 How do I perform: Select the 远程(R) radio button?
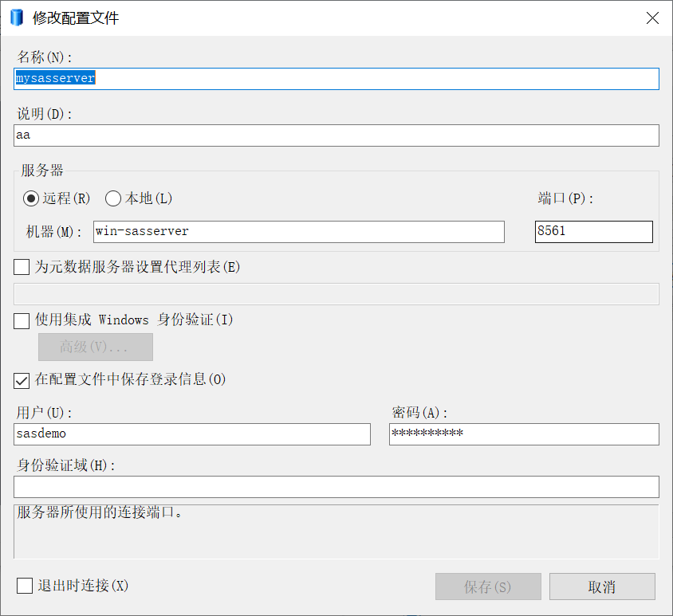click(31, 198)
